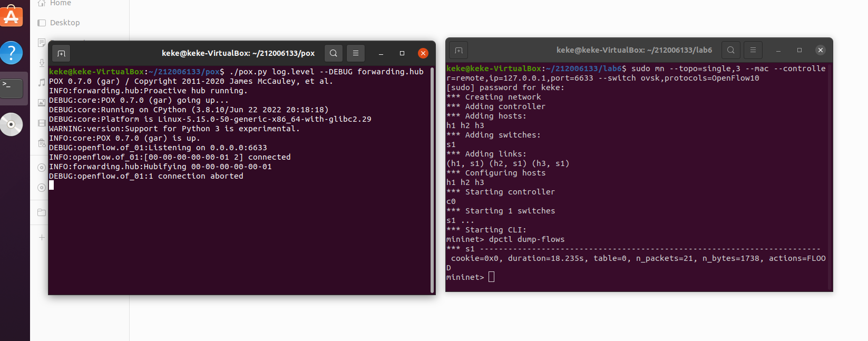Click the '[sudo] password for keke:' line

(505, 87)
